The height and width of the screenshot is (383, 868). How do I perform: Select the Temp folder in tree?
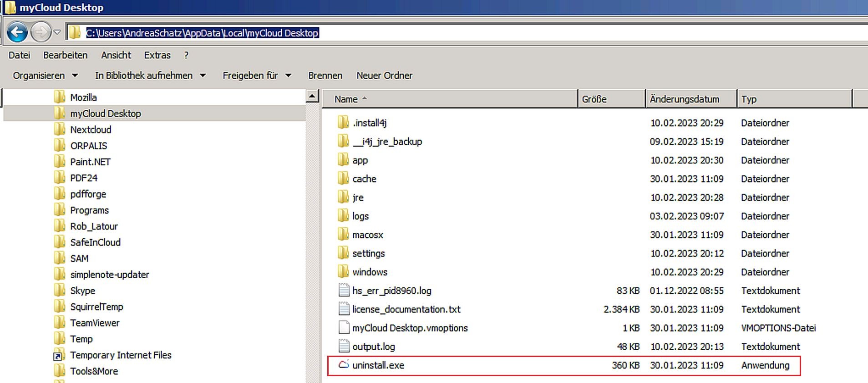coord(81,339)
